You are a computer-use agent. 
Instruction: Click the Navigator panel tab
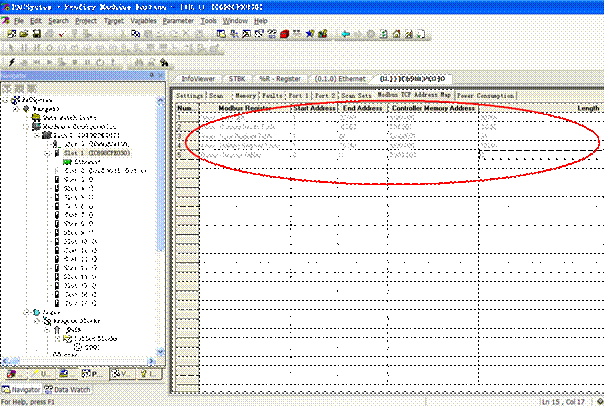pyautogui.click(x=23, y=388)
